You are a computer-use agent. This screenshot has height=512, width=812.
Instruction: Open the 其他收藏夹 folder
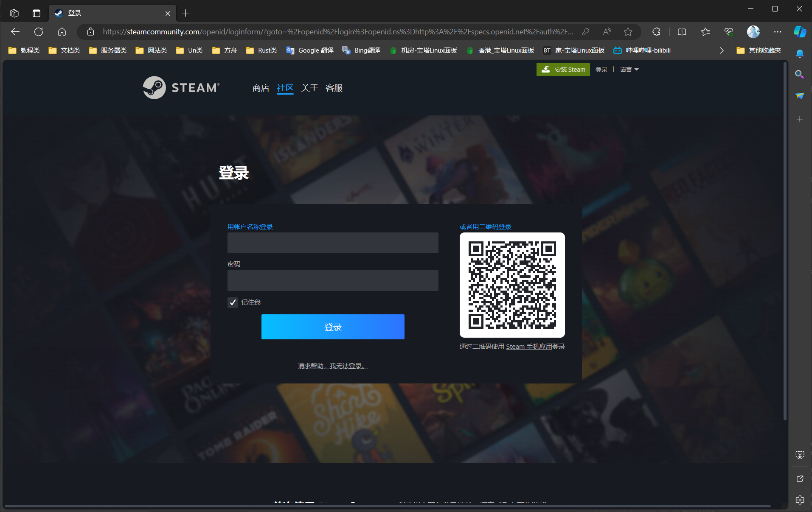[759, 50]
